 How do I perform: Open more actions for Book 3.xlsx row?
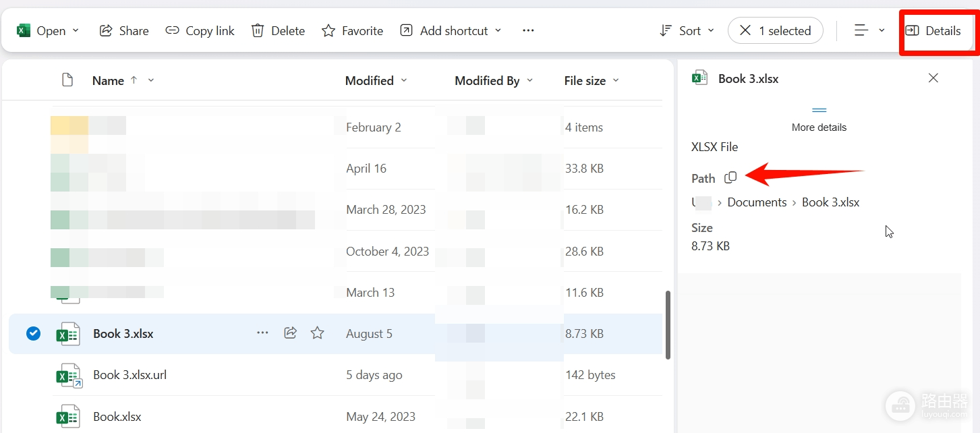point(262,333)
